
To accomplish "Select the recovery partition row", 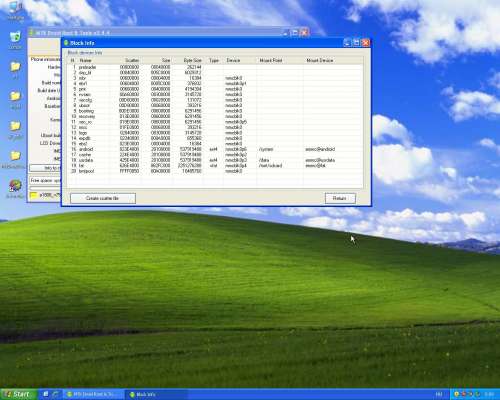I will (215, 116).
